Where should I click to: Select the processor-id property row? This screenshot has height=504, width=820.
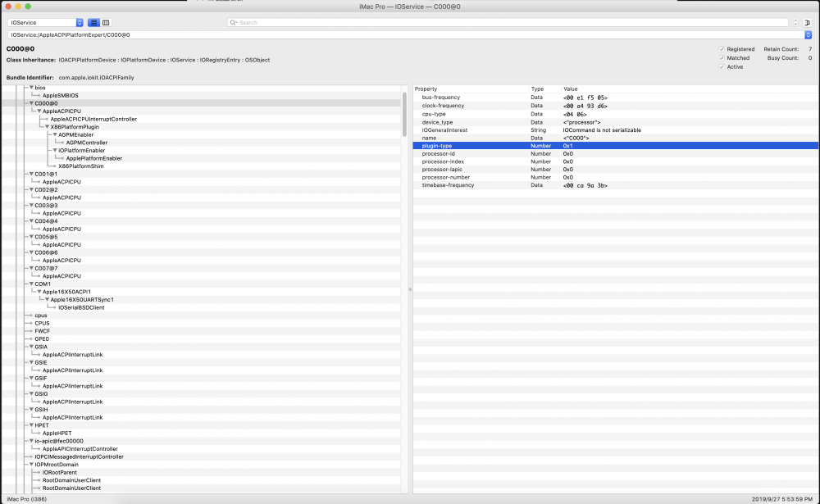click(616, 154)
